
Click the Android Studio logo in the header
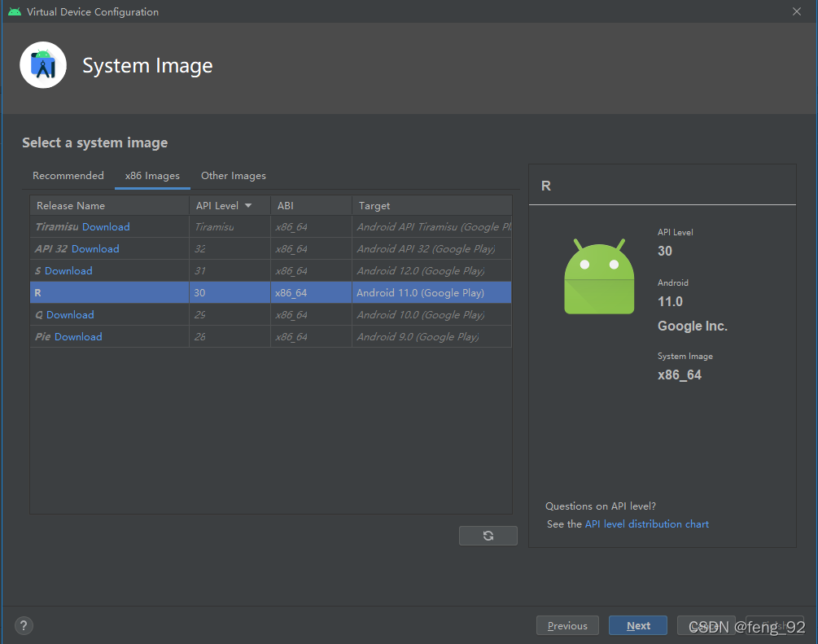42,64
